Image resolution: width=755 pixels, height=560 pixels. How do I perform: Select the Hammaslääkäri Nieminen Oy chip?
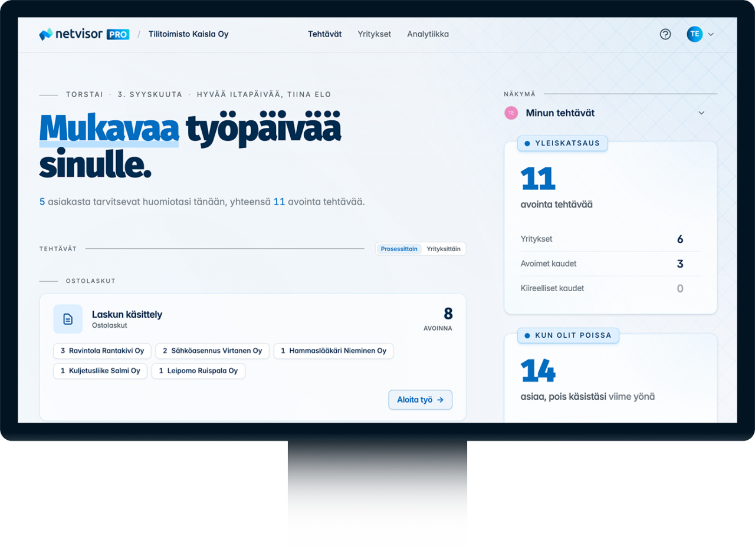[x=333, y=351]
